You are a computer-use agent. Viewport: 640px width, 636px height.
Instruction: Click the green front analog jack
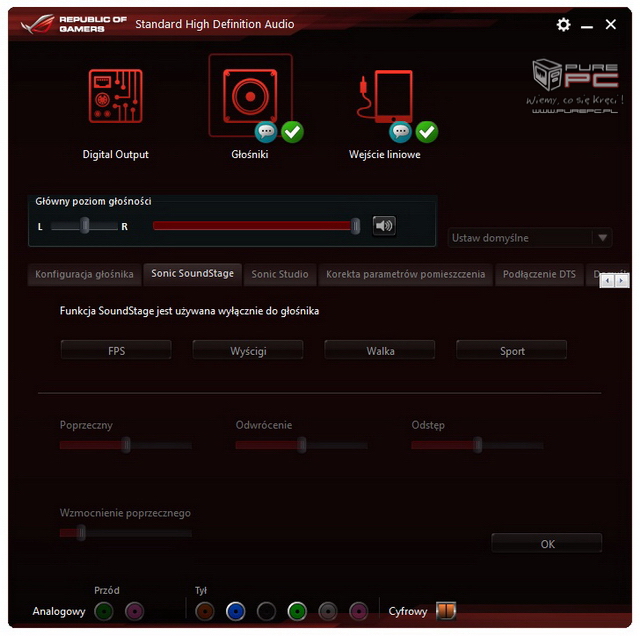(x=103, y=611)
